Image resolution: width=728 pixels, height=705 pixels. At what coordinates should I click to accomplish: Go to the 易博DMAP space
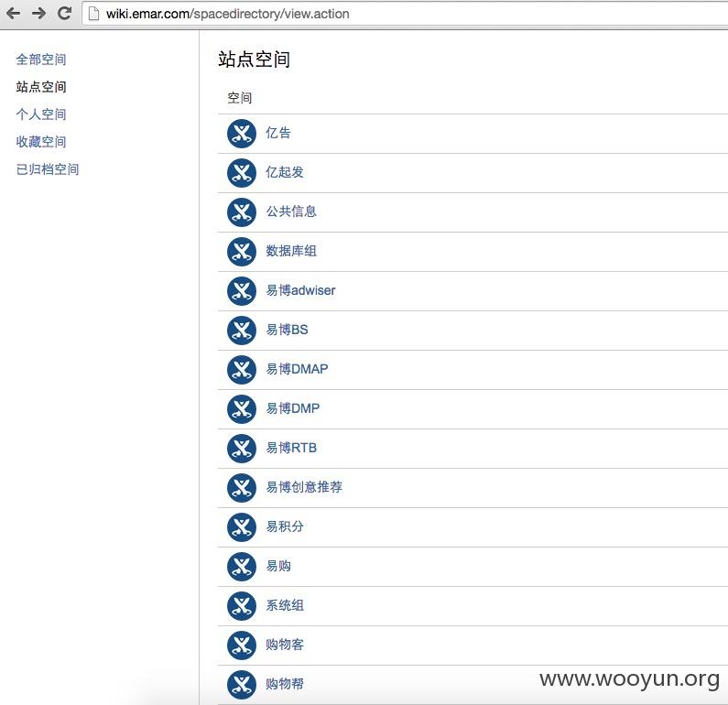pyautogui.click(x=297, y=369)
